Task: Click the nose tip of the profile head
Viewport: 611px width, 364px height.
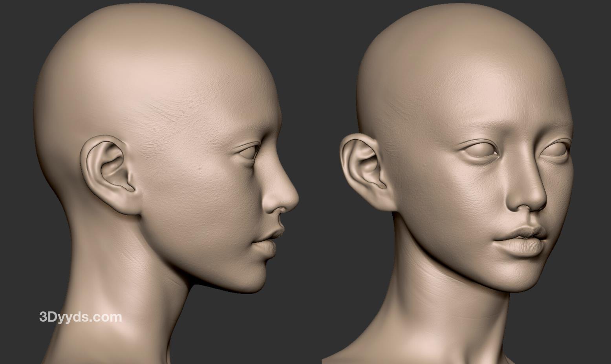Action: coord(291,199)
